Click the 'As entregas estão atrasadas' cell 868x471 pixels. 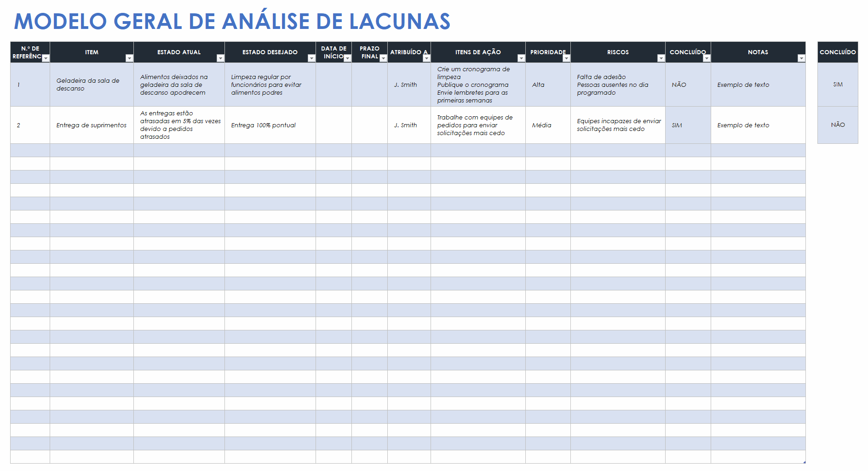coord(179,125)
